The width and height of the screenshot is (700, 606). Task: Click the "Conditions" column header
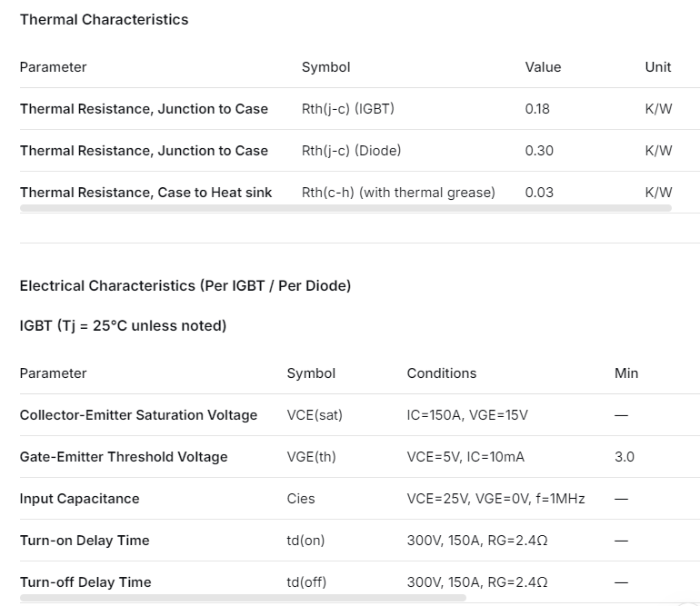(x=442, y=373)
